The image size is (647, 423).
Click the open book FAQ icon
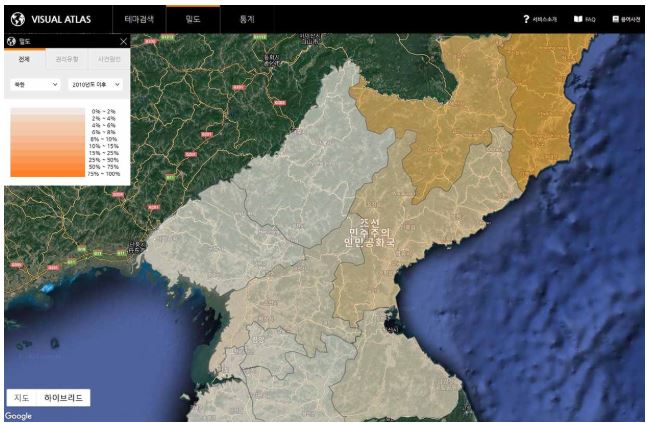[578, 19]
